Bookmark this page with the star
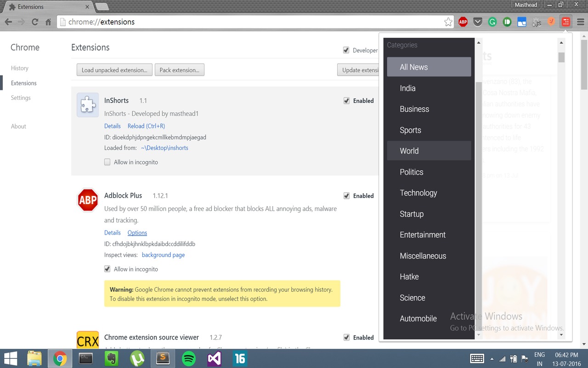This screenshot has height=368, width=588. [448, 22]
